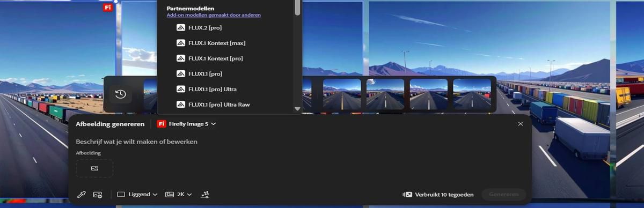Click the Afbeelding genereren title

110,124
